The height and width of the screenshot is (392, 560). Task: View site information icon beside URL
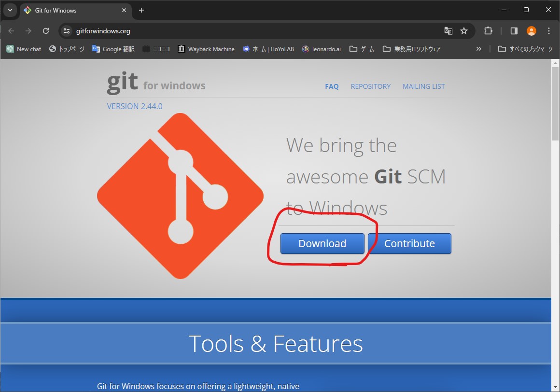67,31
